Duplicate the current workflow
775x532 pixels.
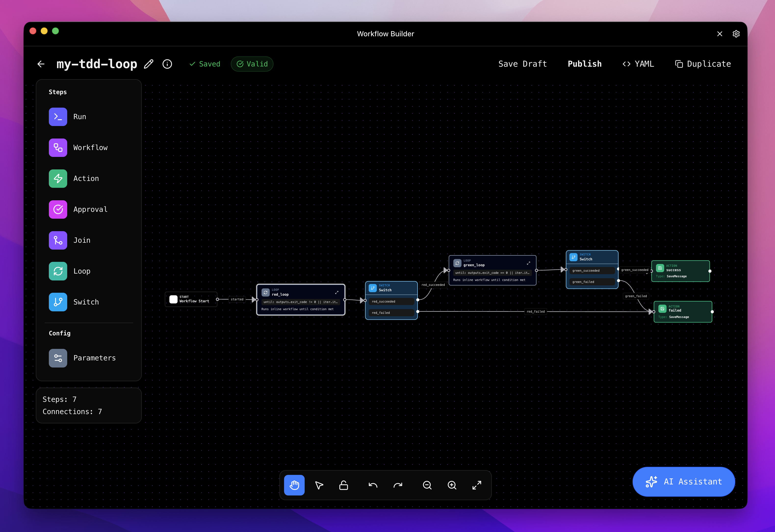[702, 64]
